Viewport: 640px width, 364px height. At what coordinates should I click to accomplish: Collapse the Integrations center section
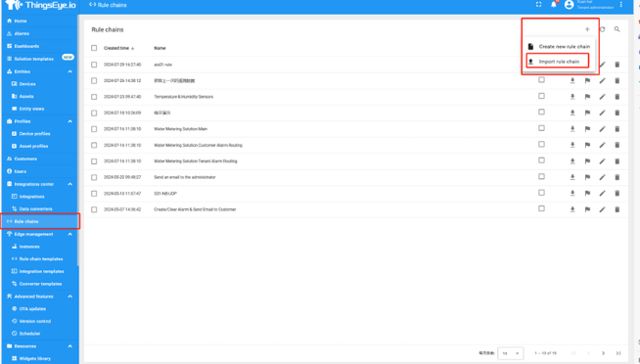point(69,184)
